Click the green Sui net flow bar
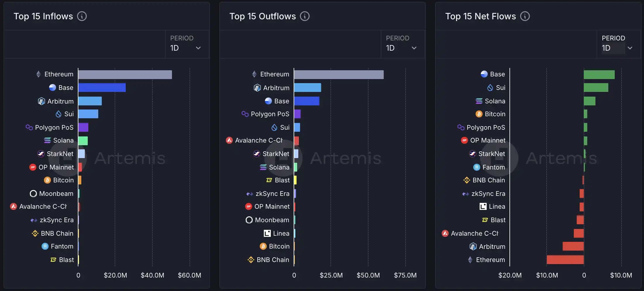Screen dimensions: 644x291 [x=596, y=88]
